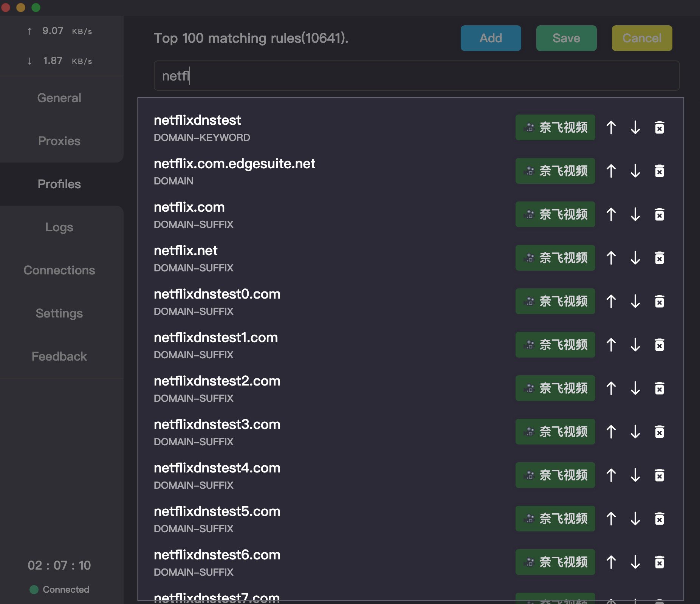Delete the netflix.net rule
Viewport: 700px width, 604px height.
pyautogui.click(x=660, y=258)
